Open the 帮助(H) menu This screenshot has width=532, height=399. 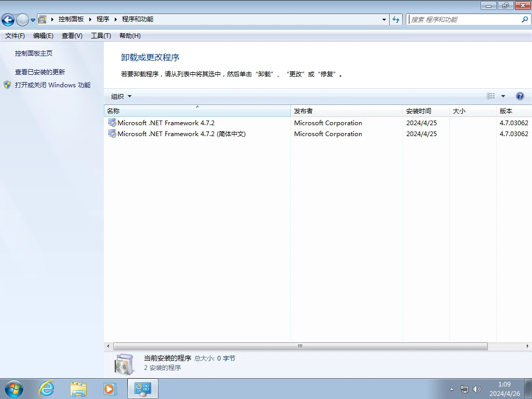tap(130, 36)
